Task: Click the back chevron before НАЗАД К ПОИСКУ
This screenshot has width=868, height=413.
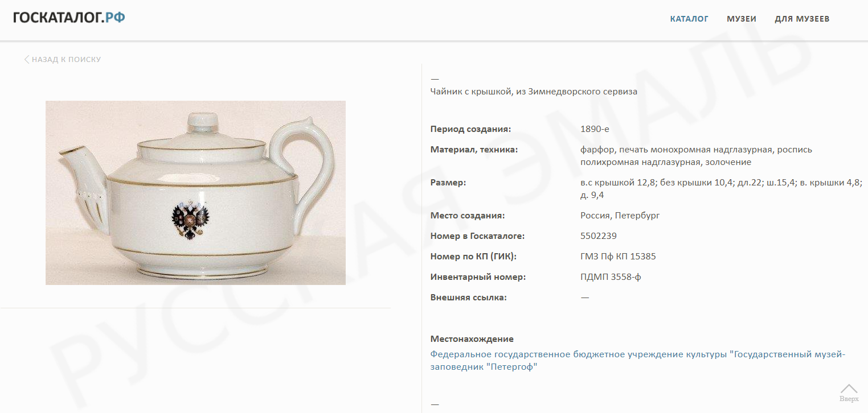Action: point(26,59)
